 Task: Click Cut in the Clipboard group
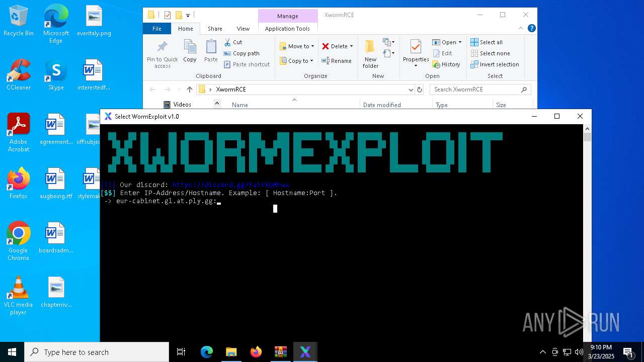(x=233, y=42)
